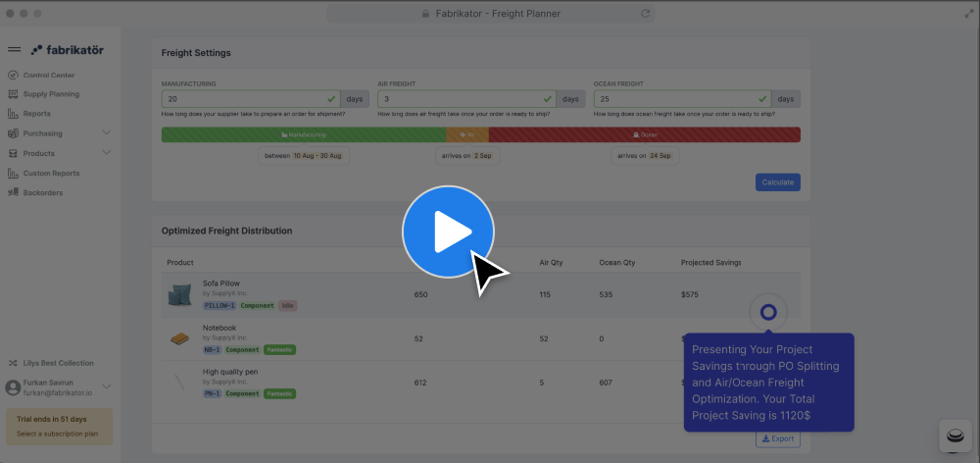Edit the Ocean Freight days field
Viewport: 980px width, 463px height.
tap(682, 99)
